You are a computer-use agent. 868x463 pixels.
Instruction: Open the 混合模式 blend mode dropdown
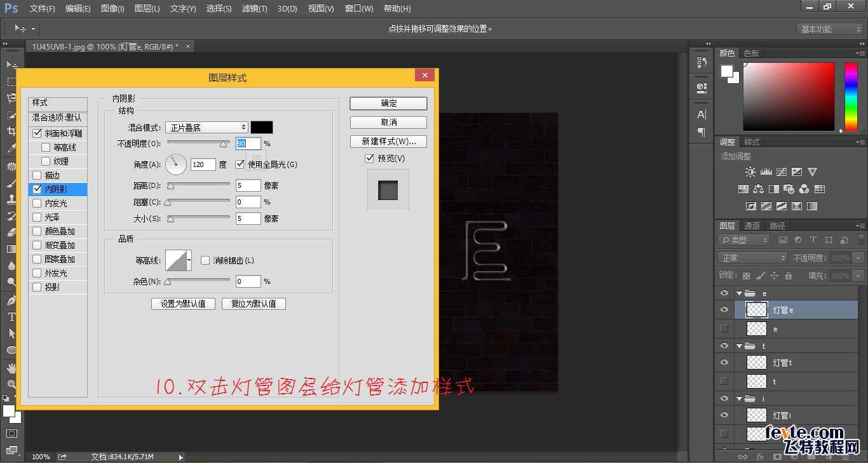pos(207,127)
